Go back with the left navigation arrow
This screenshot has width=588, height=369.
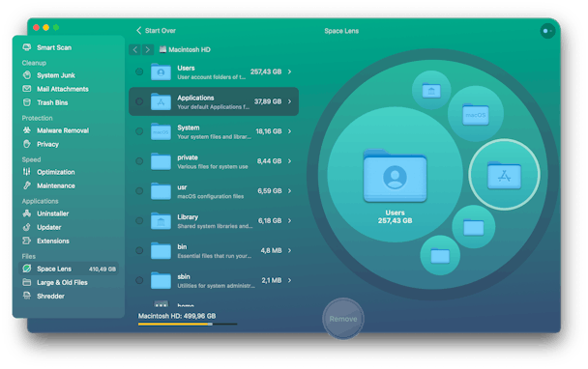pyautogui.click(x=134, y=49)
